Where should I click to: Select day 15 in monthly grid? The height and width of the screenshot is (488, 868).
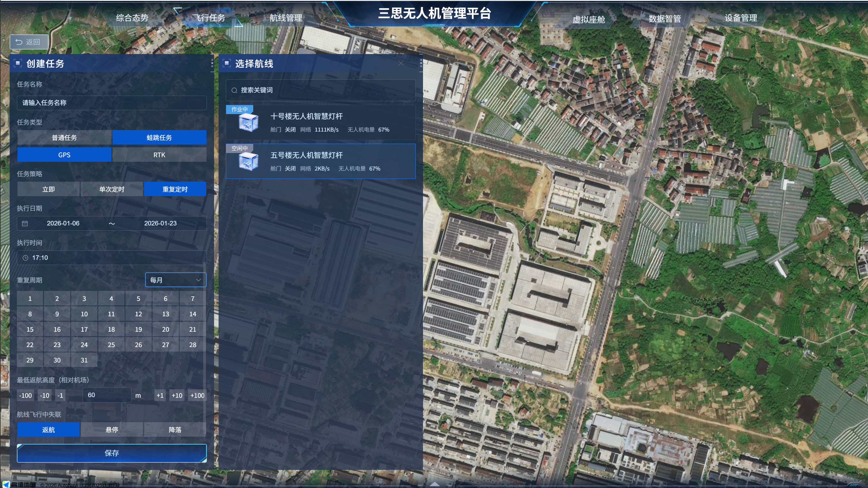[30, 329]
